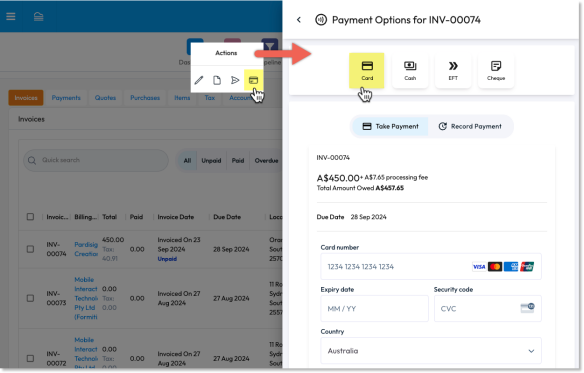Click the edit pencil icon in Actions
Image resolution: width=584 pixels, height=373 pixels.
pos(199,80)
